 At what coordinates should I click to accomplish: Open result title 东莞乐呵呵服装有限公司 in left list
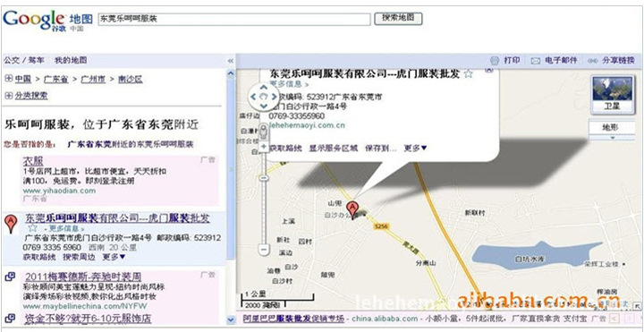pos(117,217)
